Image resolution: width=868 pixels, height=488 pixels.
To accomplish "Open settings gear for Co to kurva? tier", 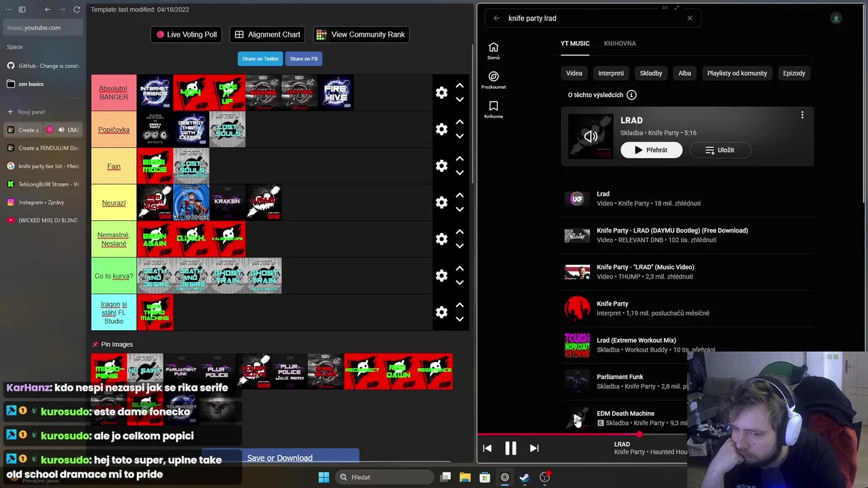I will tap(441, 276).
